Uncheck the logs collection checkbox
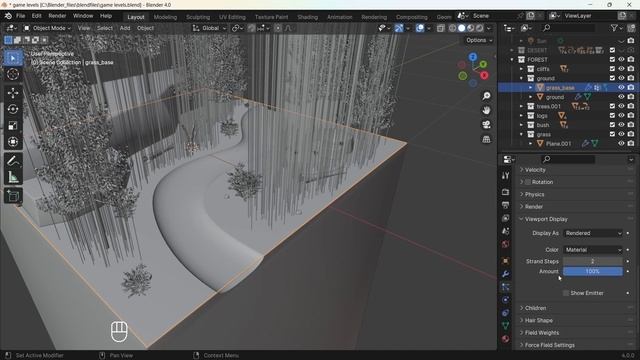The width and height of the screenshot is (640, 360). coord(612,116)
